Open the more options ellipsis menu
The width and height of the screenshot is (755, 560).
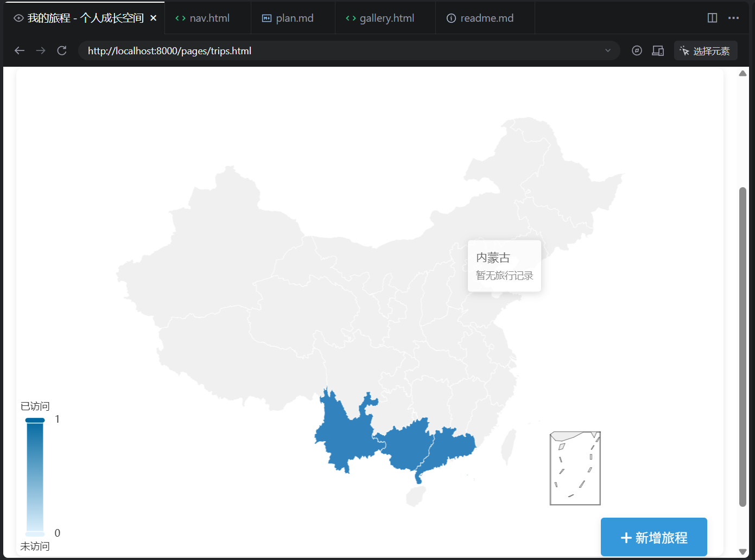point(734,18)
